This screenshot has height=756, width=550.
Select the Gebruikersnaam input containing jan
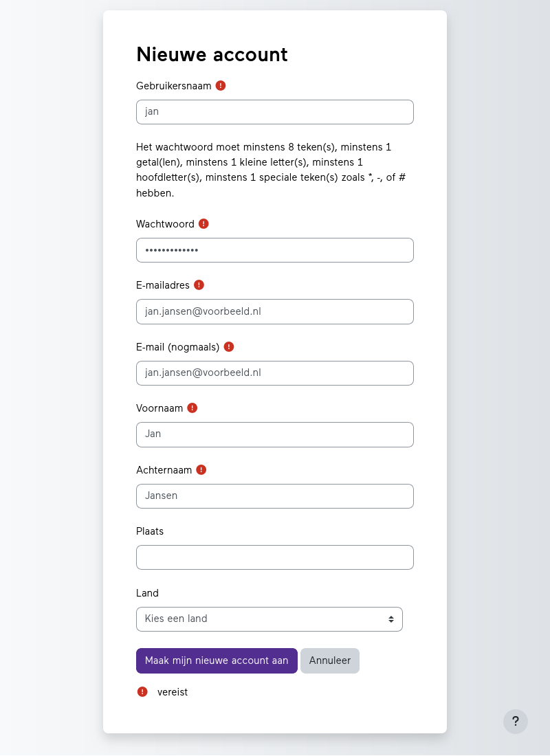[x=275, y=111]
